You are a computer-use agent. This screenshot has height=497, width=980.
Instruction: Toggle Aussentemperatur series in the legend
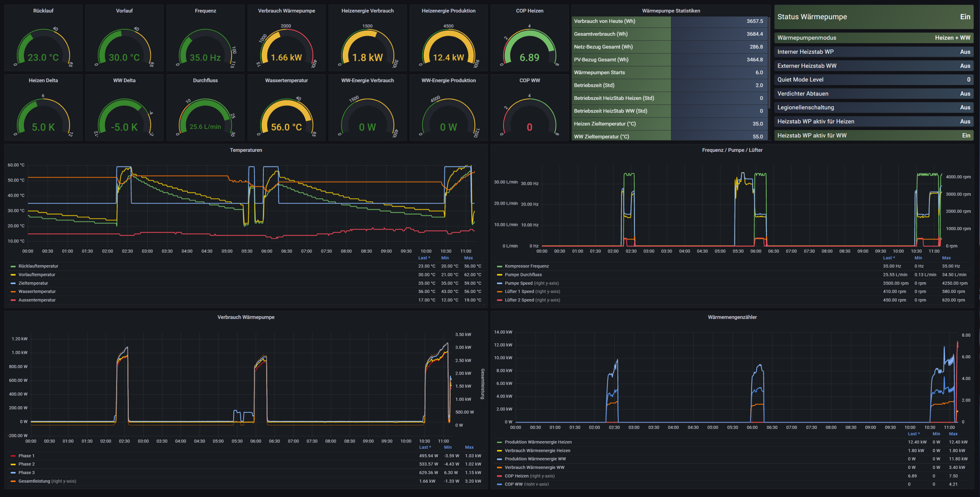point(37,300)
